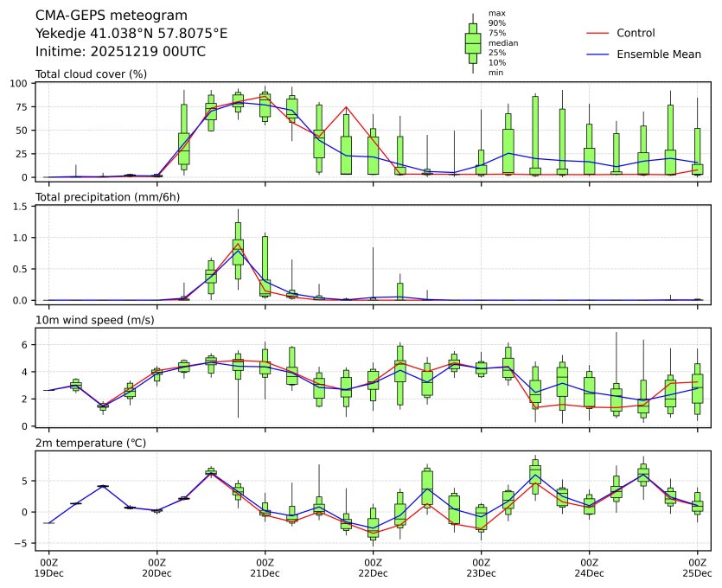Click the blue Ensemble Mean legend line
The height and width of the screenshot is (588, 722).
(x=598, y=54)
